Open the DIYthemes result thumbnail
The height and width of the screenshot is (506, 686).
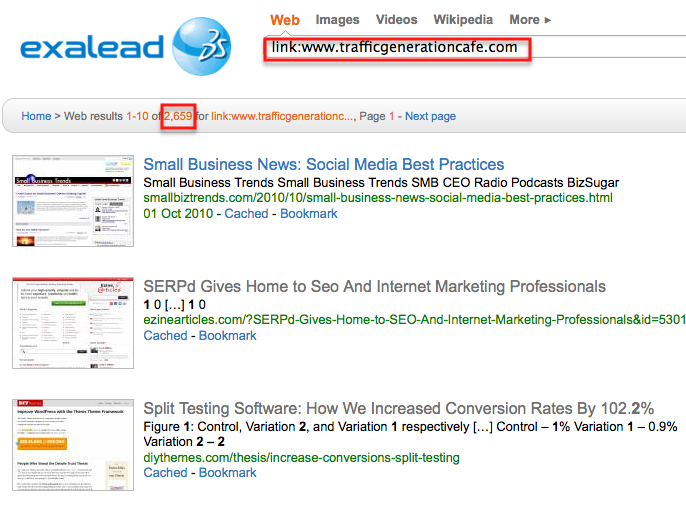[x=73, y=445]
